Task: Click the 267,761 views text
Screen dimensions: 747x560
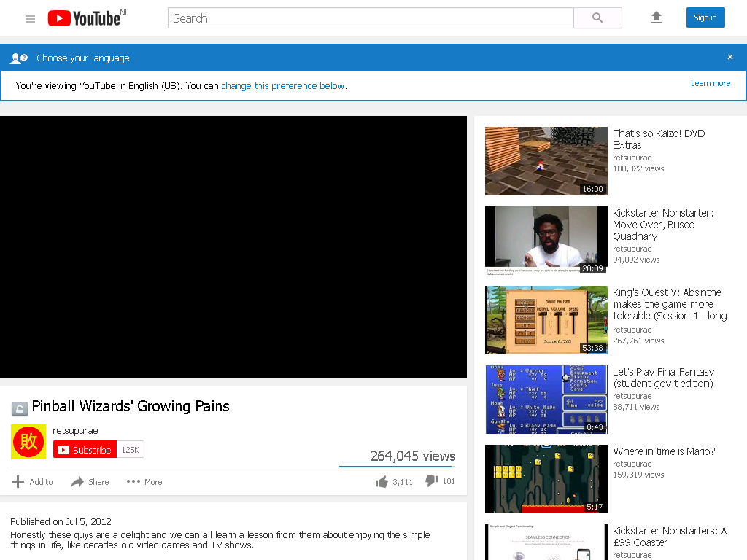Action: [638, 341]
